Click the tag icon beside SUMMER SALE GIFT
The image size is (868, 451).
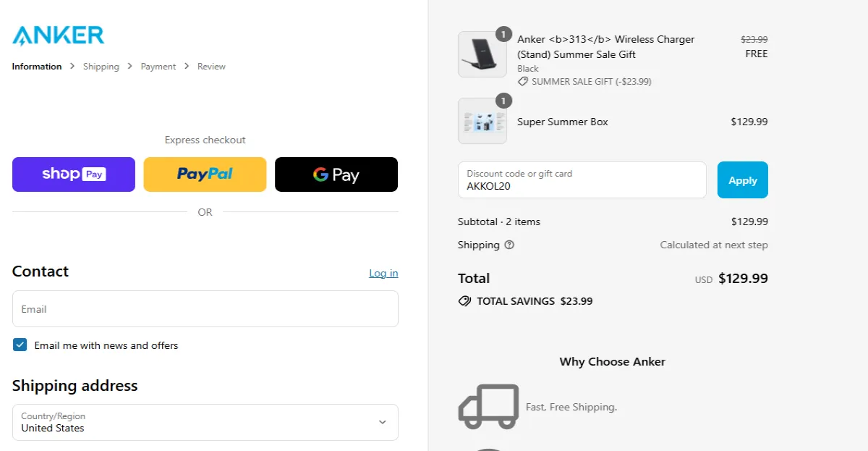(522, 81)
